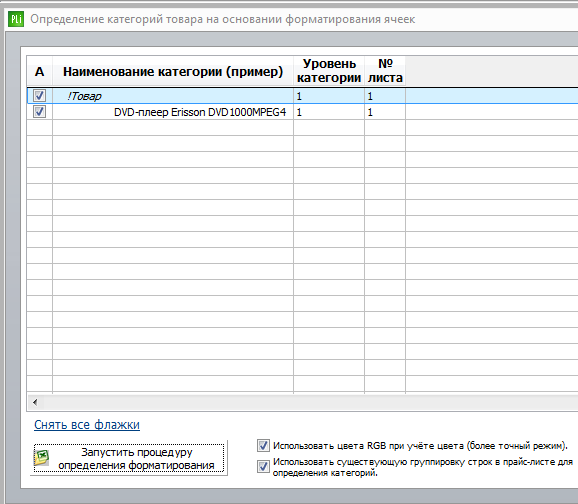Click the horizontal scrollbar track
The height and width of the screenshot is (504, 578).
point(310,402)
